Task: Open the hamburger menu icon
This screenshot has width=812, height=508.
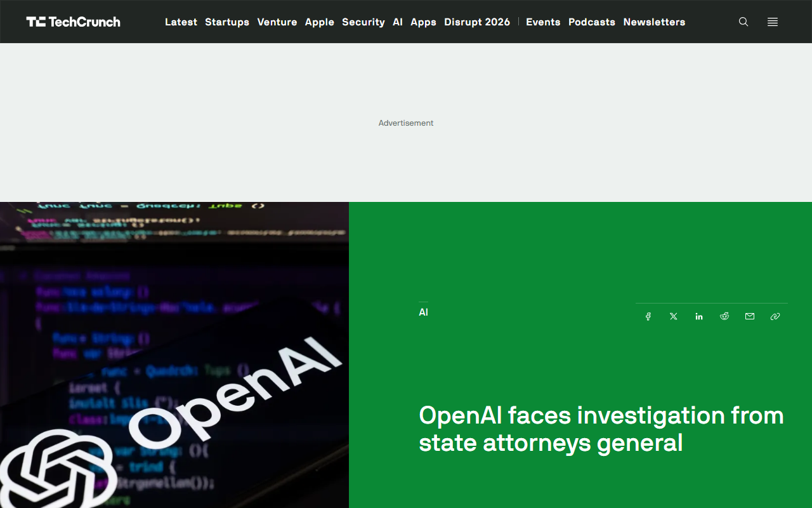Action: click(x=773, y=22)
